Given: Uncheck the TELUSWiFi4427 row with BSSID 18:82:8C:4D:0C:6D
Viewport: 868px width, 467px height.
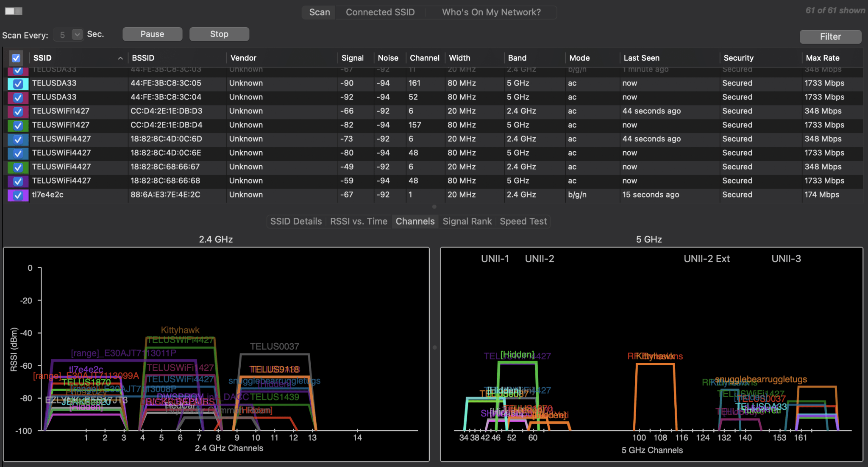Looking at the screenshot, I should pos(18,139).
